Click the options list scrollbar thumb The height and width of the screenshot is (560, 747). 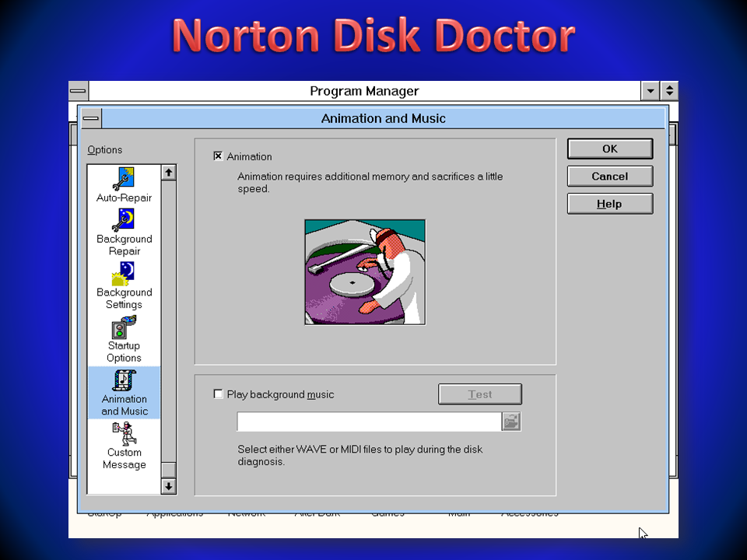(169, 470)
